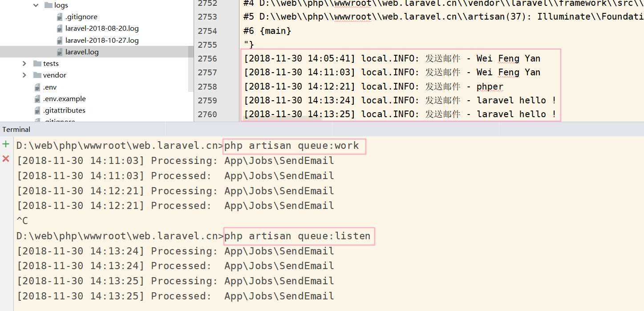
Task: Click terminal line '14:13:24] Processing: App\Jobs\SendEmail'
Action: [175, 251]
